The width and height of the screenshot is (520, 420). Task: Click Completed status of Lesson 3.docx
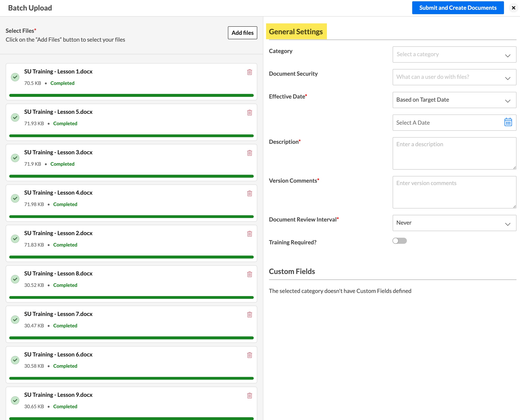coord(62,164)
